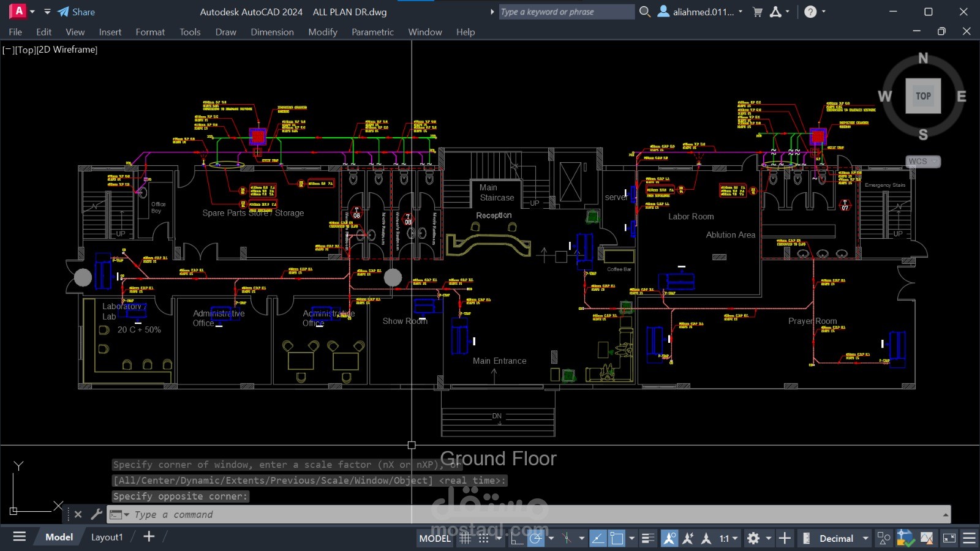980x551 pixels.
Task: Click the InfoCenter search magnifier icon
Action: [x=645, y=12]
